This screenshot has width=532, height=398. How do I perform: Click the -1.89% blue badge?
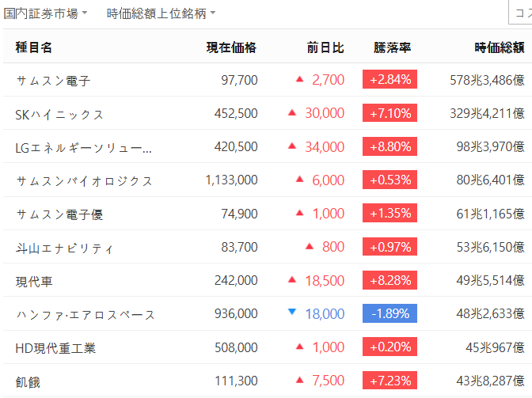pyautogui.click(x=389, y=313)
